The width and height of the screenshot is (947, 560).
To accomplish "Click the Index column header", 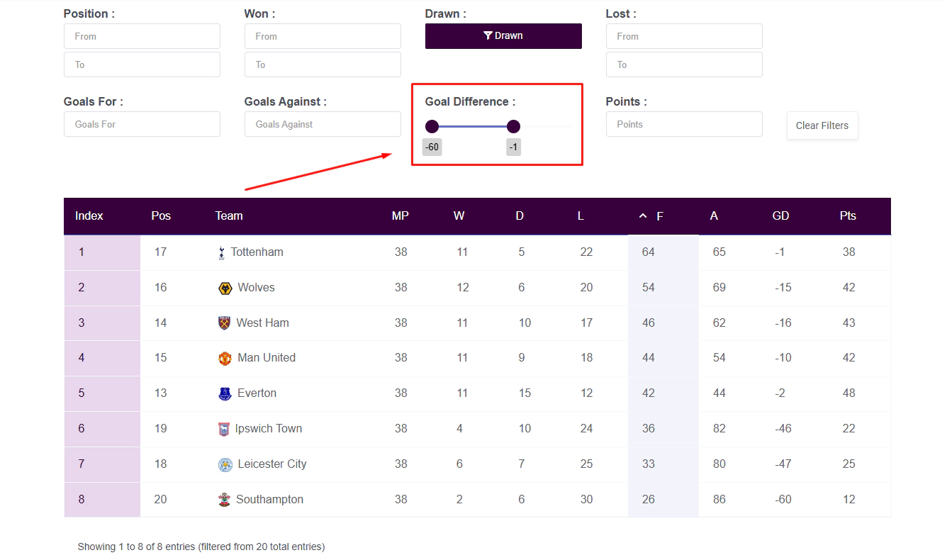I will click(89, 216).
